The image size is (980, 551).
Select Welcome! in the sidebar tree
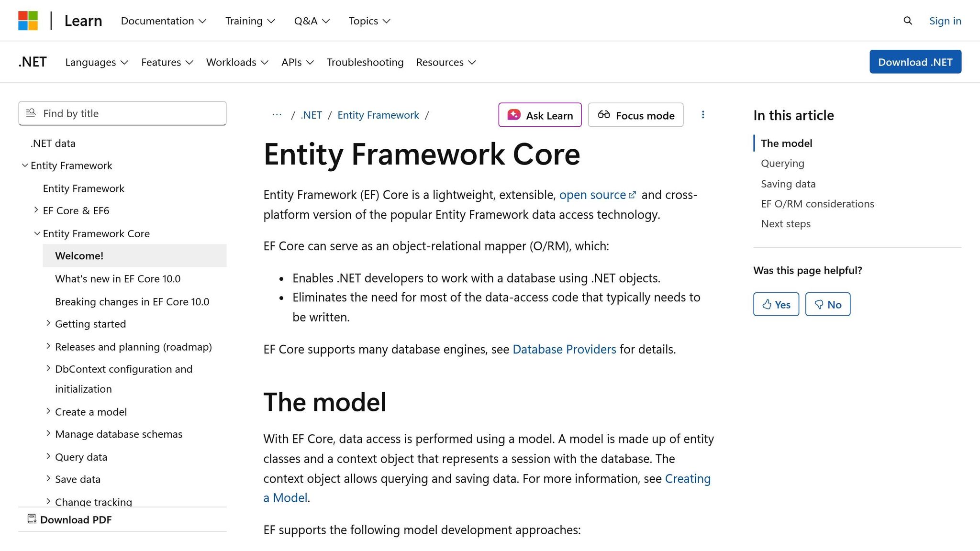79,255
